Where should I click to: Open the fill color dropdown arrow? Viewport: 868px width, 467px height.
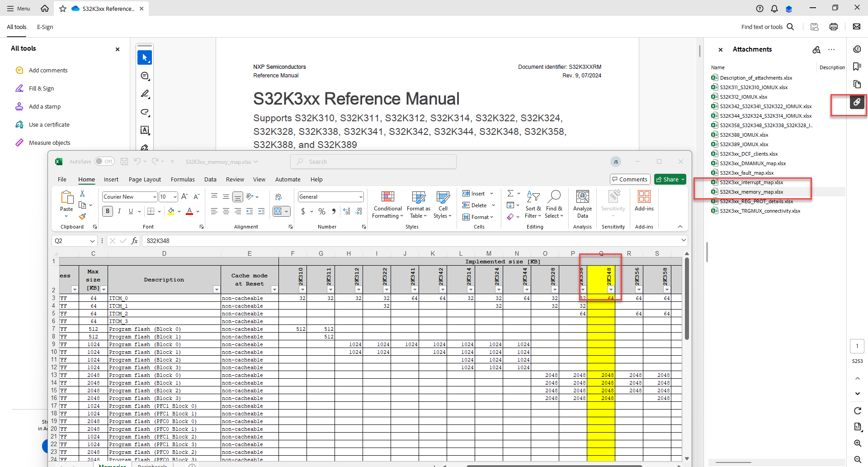point(179,211)
